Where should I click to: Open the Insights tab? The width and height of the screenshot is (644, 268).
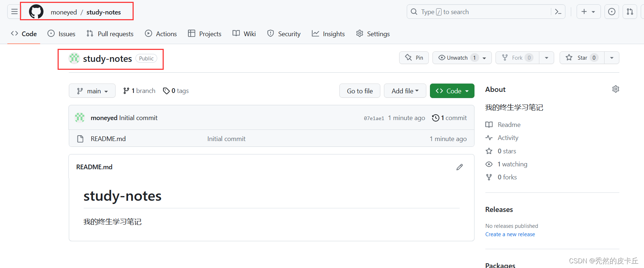pyautogui.click(x=329, y=34)
